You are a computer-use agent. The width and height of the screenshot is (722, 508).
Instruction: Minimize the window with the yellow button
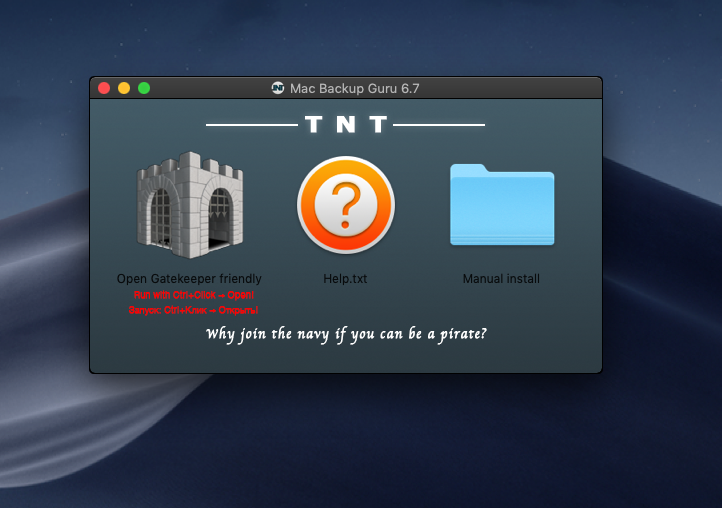(124, 88)
